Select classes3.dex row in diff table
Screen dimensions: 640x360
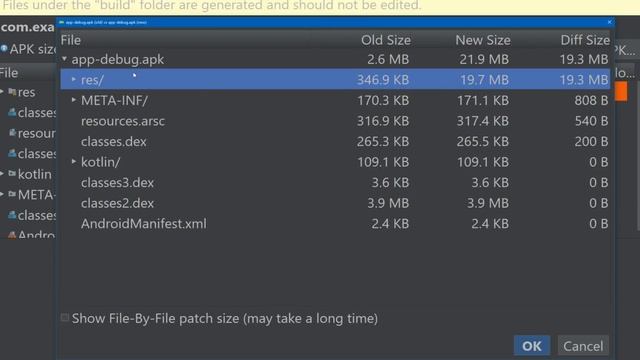click(335, 182)
